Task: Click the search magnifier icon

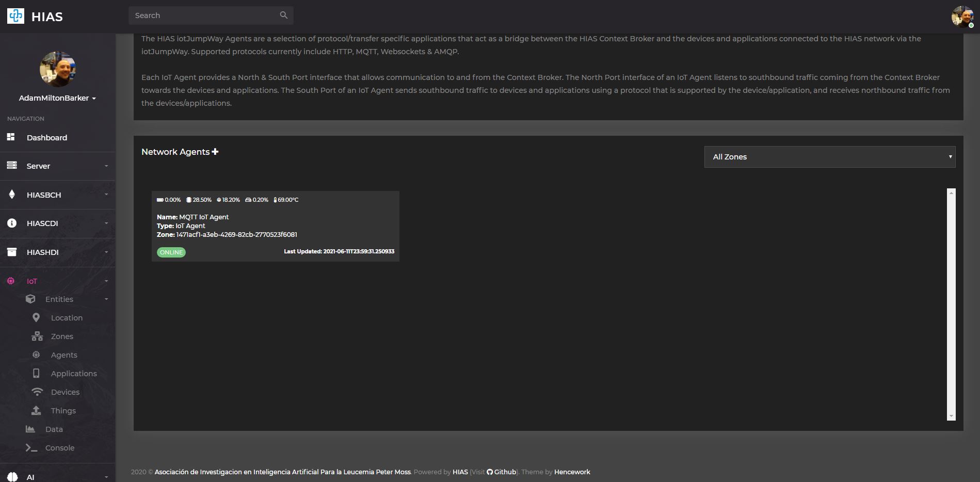Action: pos(283,15)
